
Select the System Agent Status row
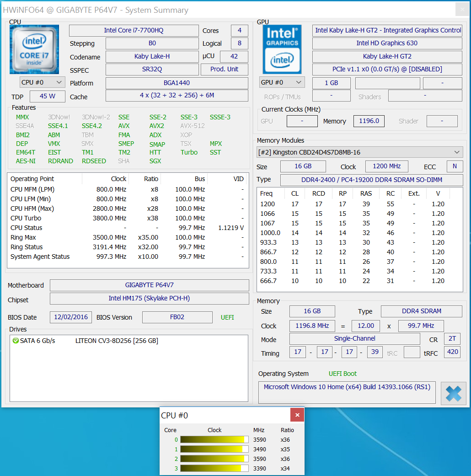point(128,257)
